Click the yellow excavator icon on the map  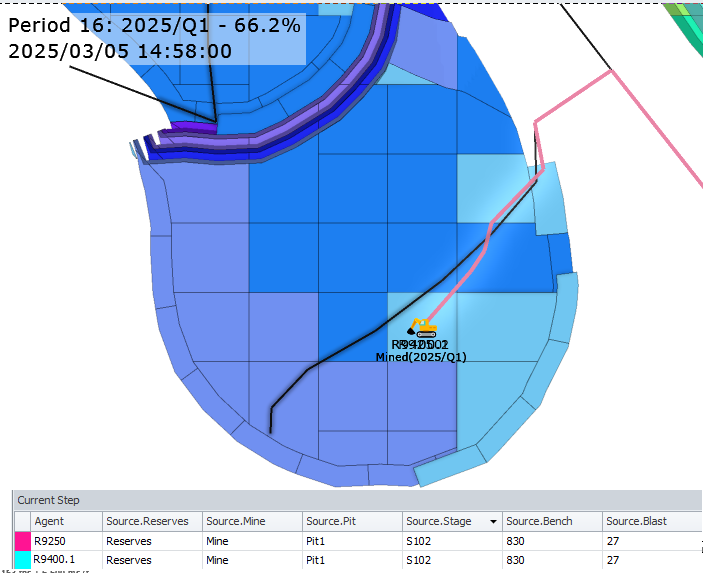(424, 327)
